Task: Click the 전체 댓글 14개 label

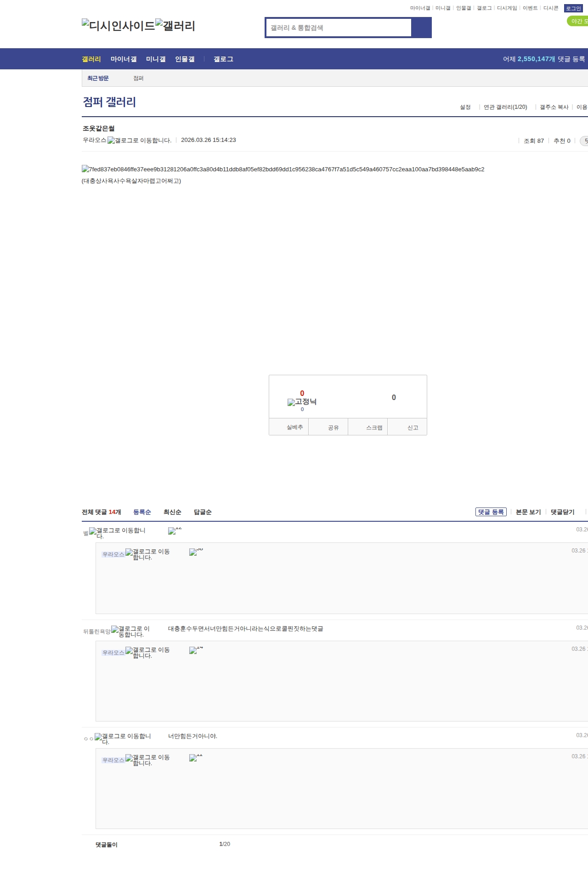Action: 102,512
